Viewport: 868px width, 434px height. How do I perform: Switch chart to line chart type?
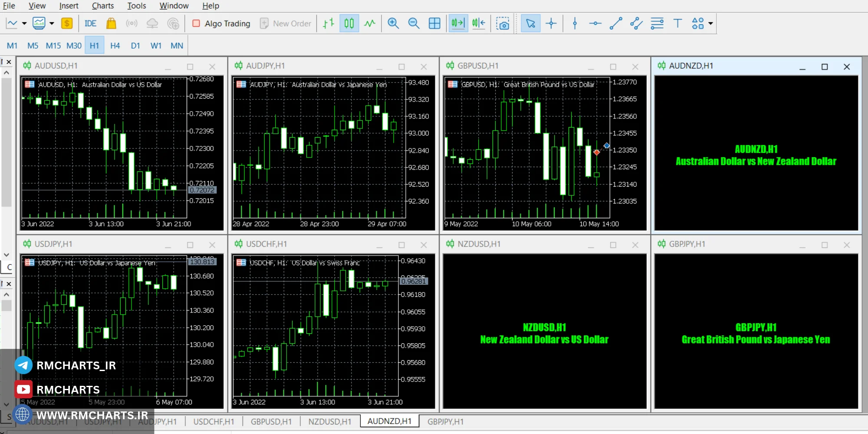370,23
